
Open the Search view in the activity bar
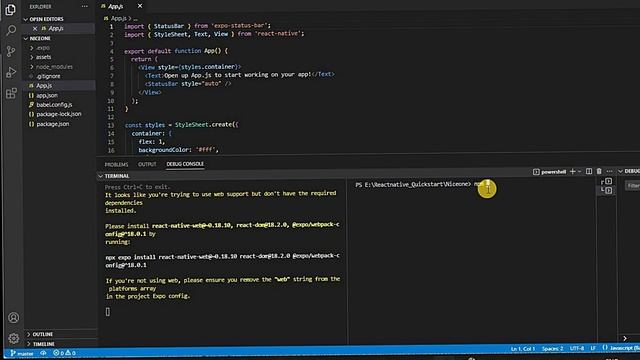pyautogui.click(x=11, y=30)
